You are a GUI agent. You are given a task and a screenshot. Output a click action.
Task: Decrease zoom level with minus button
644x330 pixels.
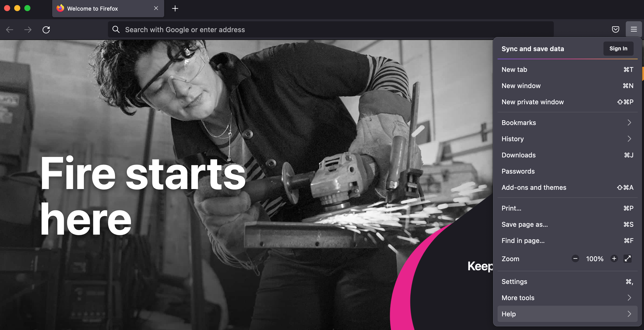[575, 258]
